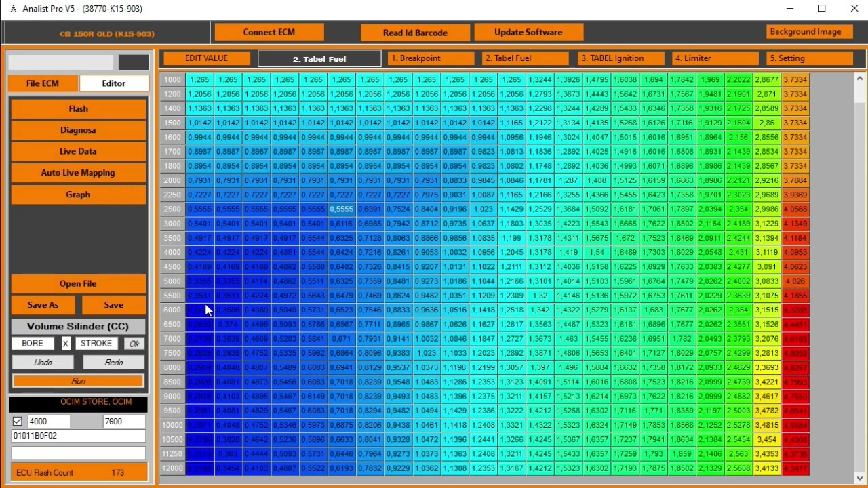
Task: Open Read Id Barcode
Action: (415, 33)
